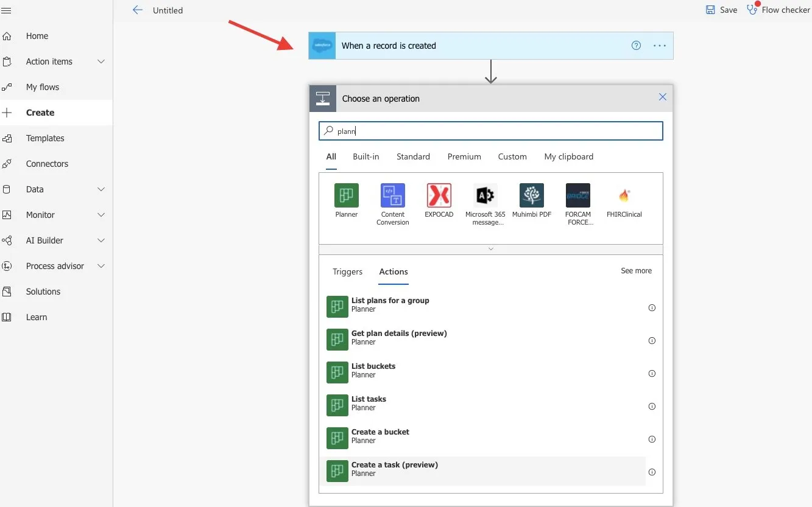
Task: Open help for record created trigger
Action: (x=636, y=46)
